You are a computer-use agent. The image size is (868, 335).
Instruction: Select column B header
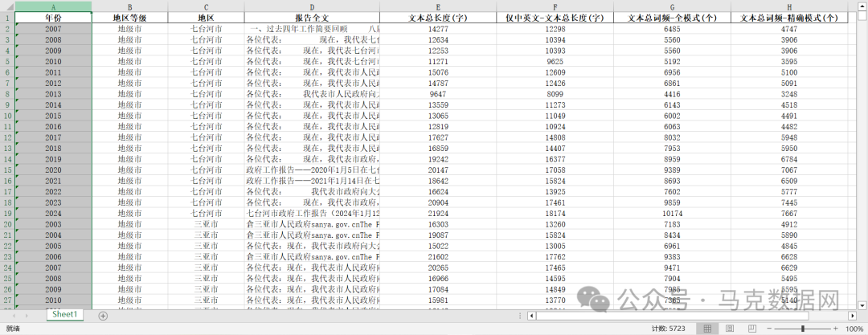(x=129, y=6)
